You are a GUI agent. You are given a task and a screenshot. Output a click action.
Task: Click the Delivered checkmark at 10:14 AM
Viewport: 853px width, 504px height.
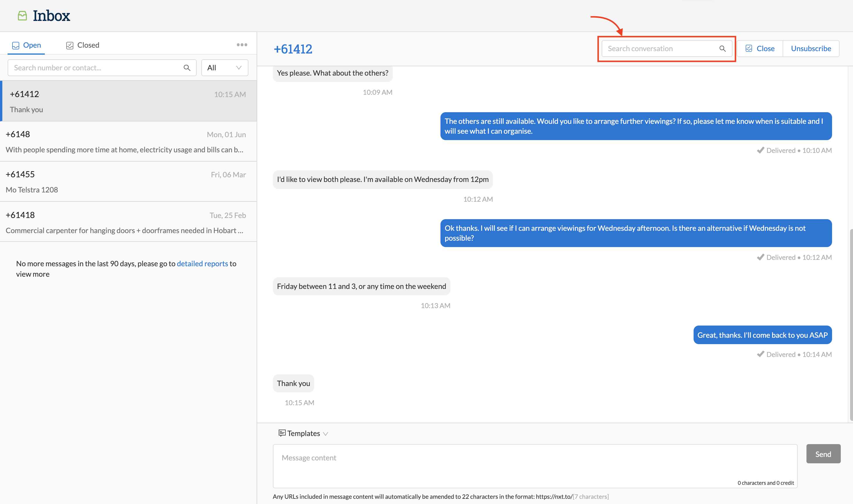(x=760, y=354)
